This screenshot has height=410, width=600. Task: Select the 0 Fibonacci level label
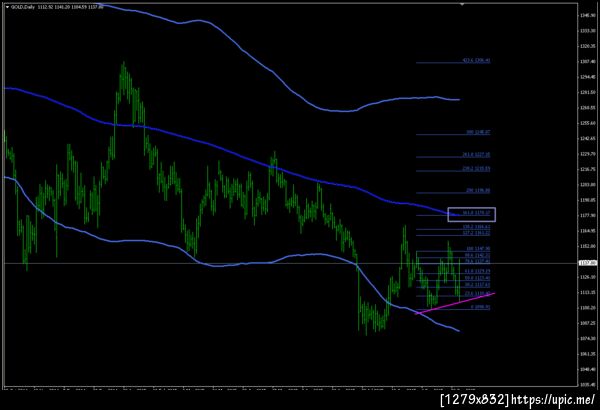(481, 307)
